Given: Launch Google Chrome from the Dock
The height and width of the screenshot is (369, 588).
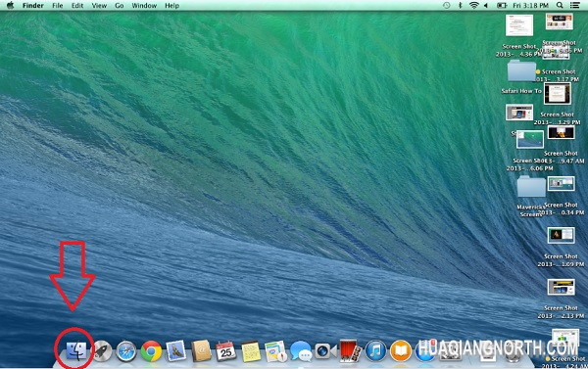Looking at the screenshot, I should 151,351.
